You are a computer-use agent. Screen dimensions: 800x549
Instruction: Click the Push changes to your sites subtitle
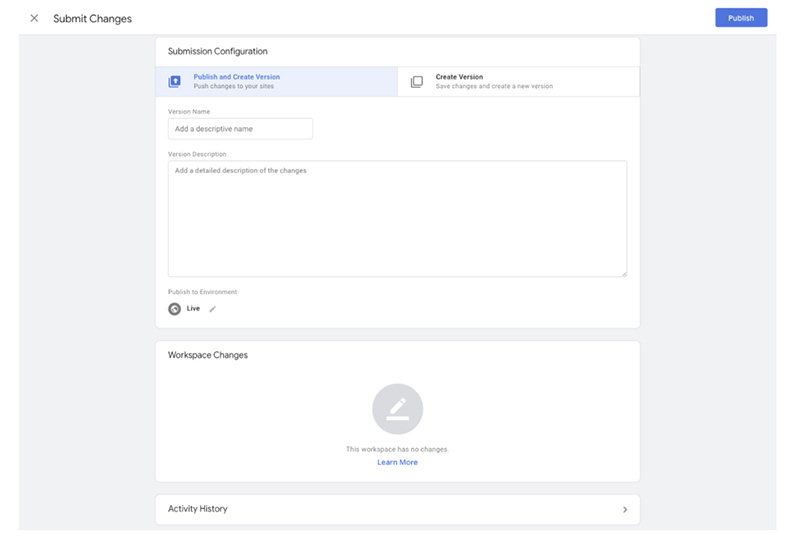[234, 86]
